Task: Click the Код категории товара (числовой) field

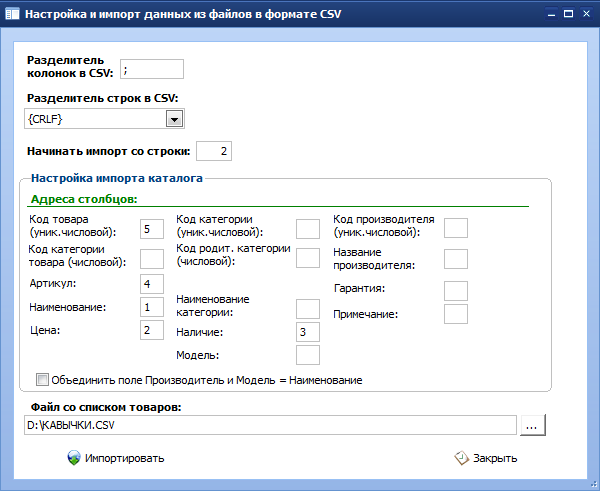Action: 152,259
